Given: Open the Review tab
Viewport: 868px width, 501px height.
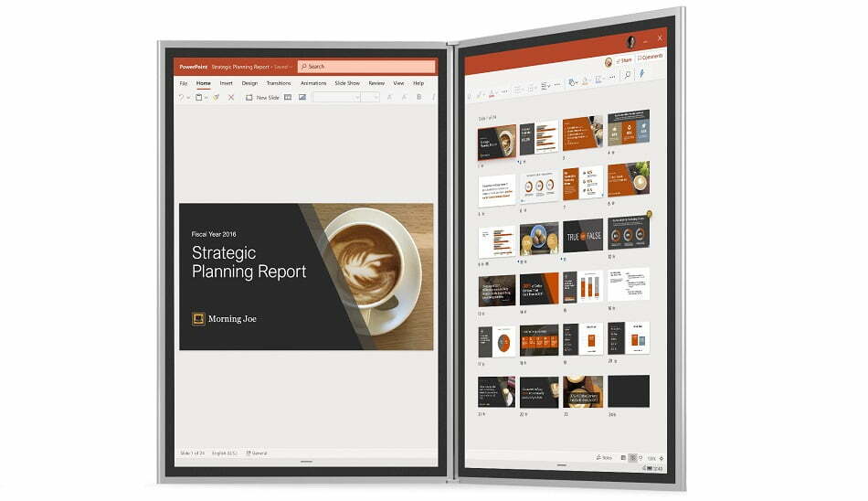Looking at the screenshot, I should (x=376, y=83).
